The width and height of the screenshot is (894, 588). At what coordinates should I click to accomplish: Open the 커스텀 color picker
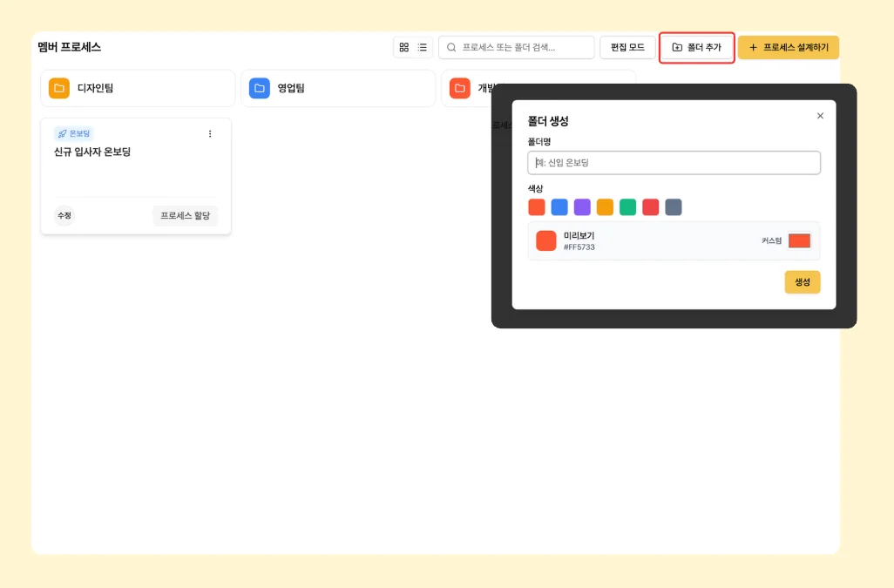(x=799, y=241)
